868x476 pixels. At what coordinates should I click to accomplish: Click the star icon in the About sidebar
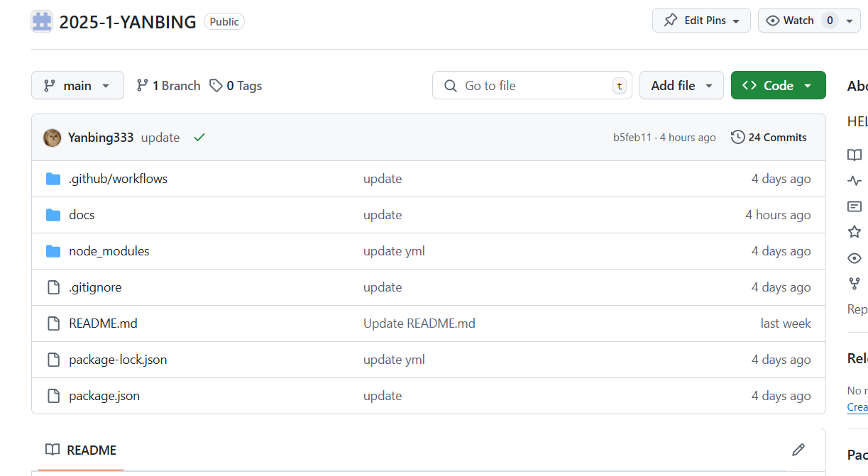pyautogui.click(x=855, y=232)
